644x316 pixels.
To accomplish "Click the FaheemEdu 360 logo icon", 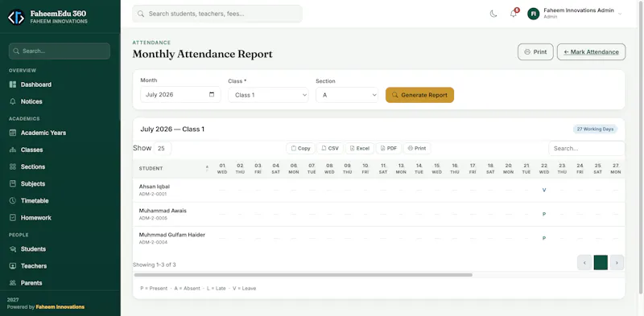I will [x=16, y=17].
